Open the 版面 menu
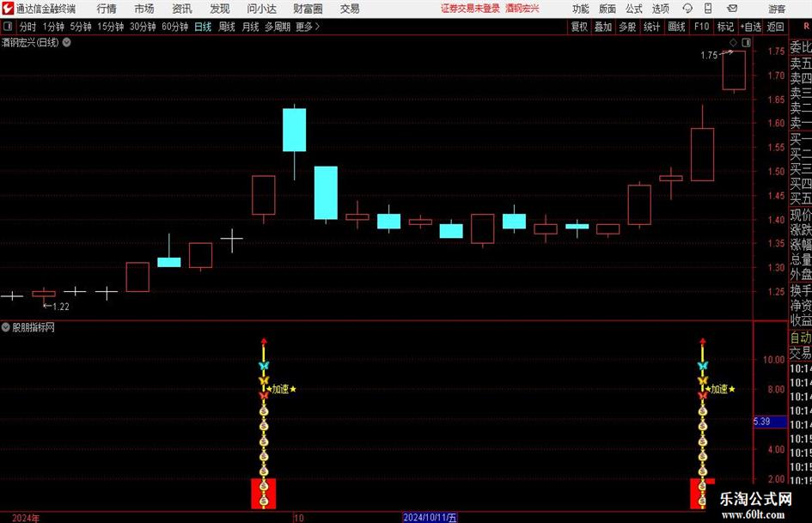This screenshot has width=812, height=523. pos(607,9)
